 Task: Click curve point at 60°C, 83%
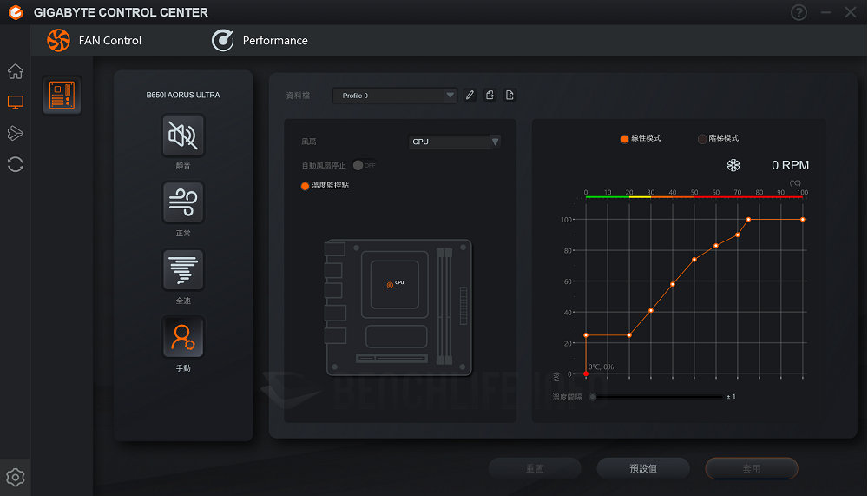[x=716, y=246]
